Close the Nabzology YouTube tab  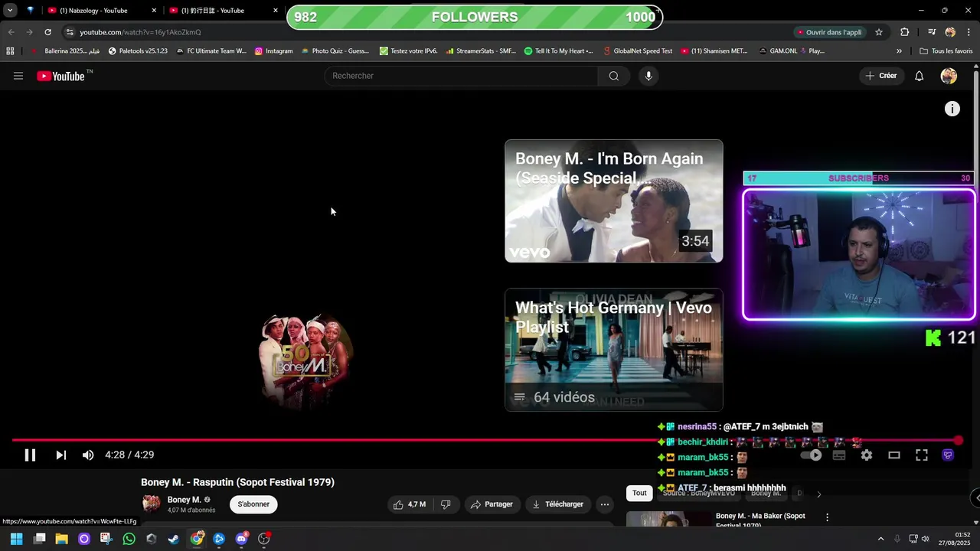coord(154,11)
